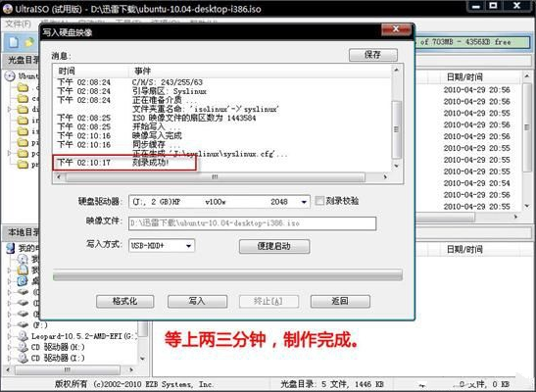Select the 'C/H/S: 243/255/63' log entry

(x=168, y=82)
